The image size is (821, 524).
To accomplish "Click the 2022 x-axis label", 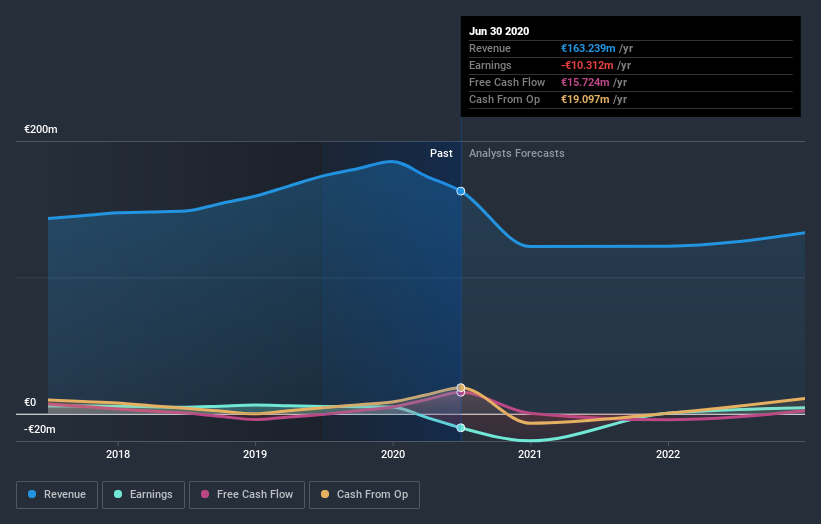I will point(668,454).
